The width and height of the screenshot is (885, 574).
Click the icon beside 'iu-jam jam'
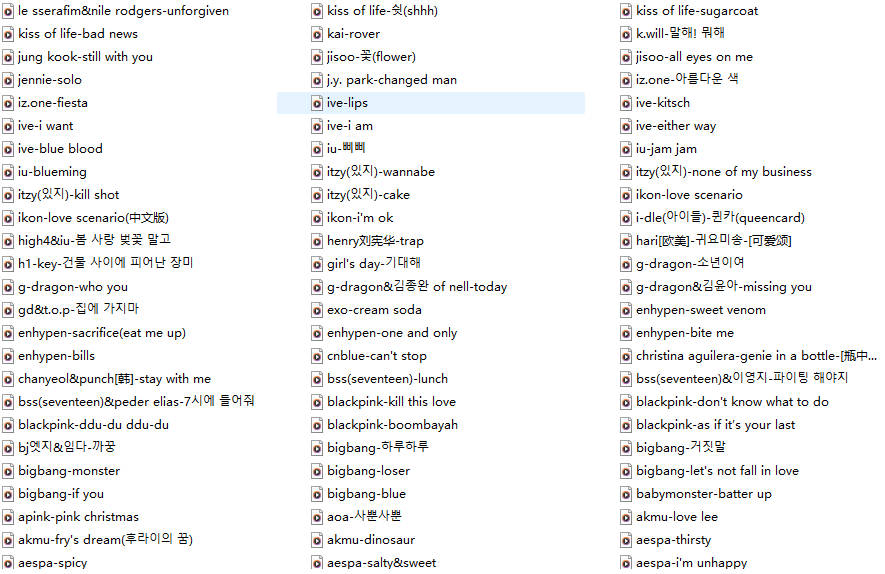626,150
